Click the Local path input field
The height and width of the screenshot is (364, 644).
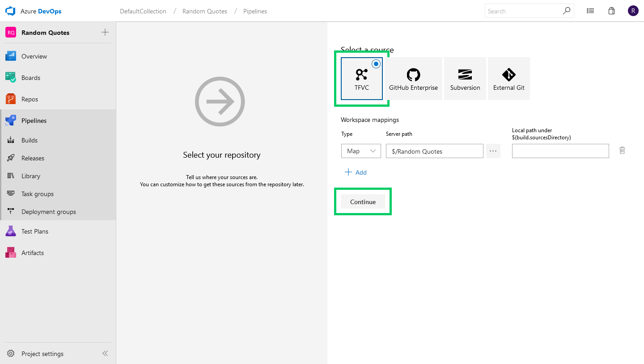click(560, 151)
